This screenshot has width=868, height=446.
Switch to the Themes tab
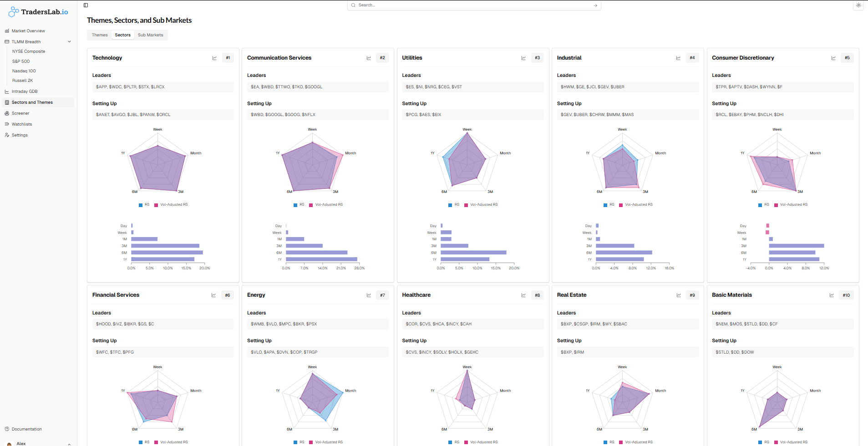(x=100, y=35)
